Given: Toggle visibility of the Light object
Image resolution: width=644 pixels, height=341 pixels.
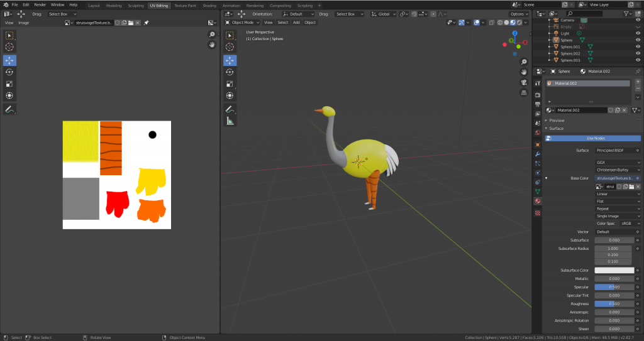Looking at the screenshot, I should click(x=638, y=33).
